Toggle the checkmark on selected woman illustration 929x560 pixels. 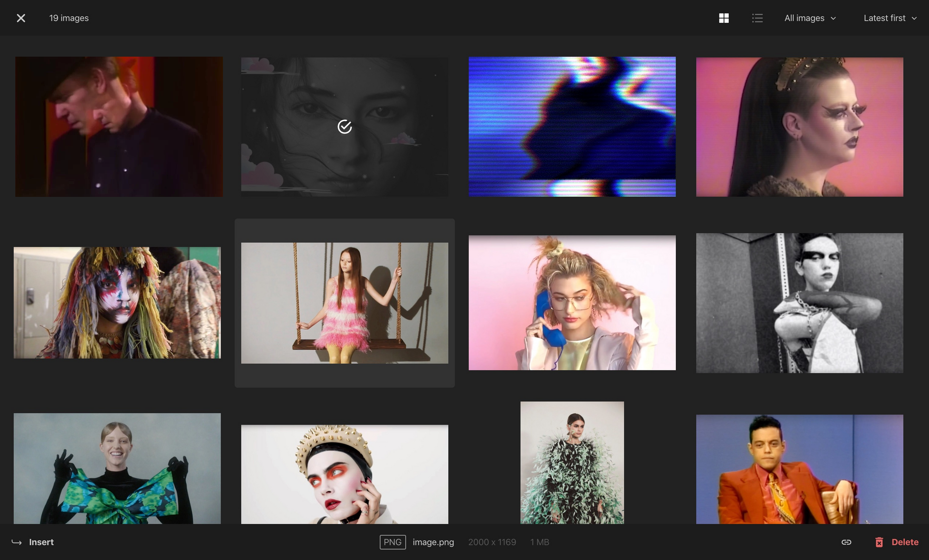click(x=345, y=127)
